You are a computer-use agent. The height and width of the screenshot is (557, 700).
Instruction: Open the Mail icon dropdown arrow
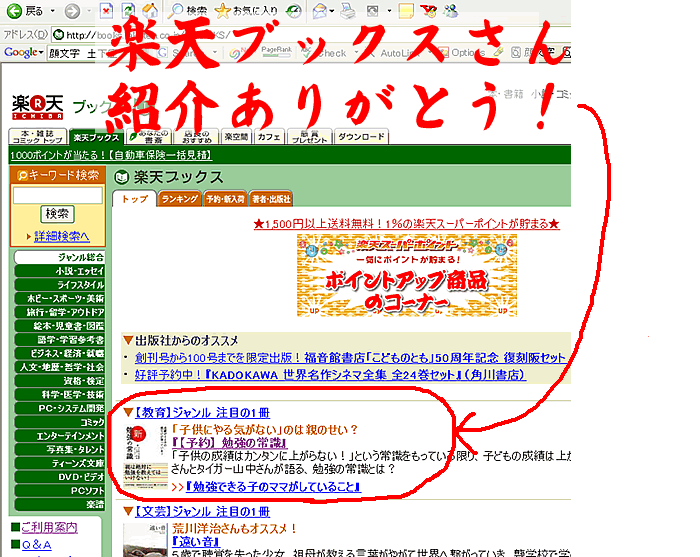point(332,11)
